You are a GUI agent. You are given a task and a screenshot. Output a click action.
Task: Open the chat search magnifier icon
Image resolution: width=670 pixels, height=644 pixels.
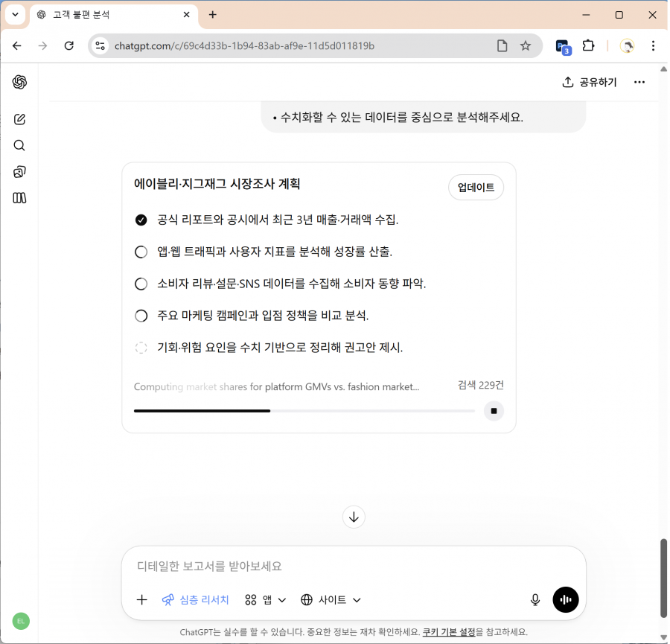pos(20,145)
